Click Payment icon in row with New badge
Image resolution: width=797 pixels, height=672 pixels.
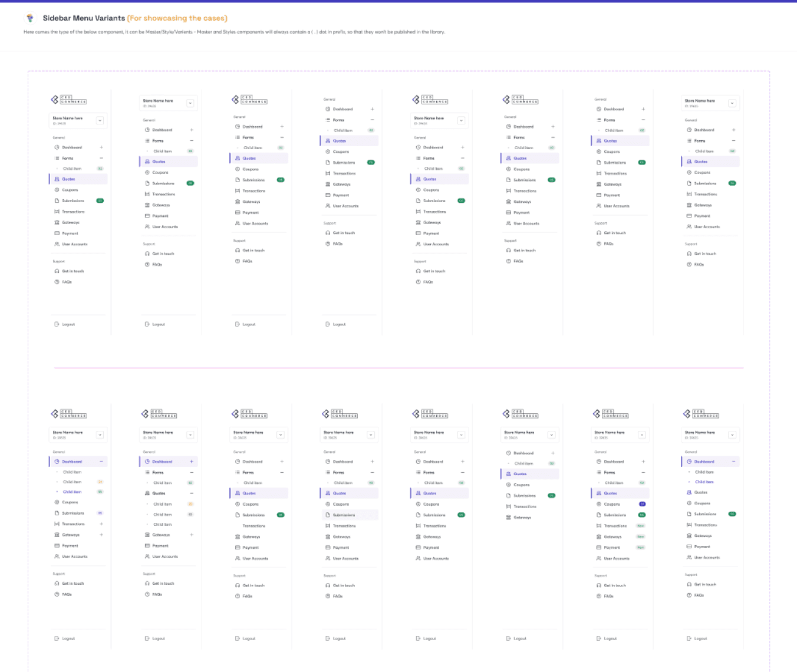(599, 548)
